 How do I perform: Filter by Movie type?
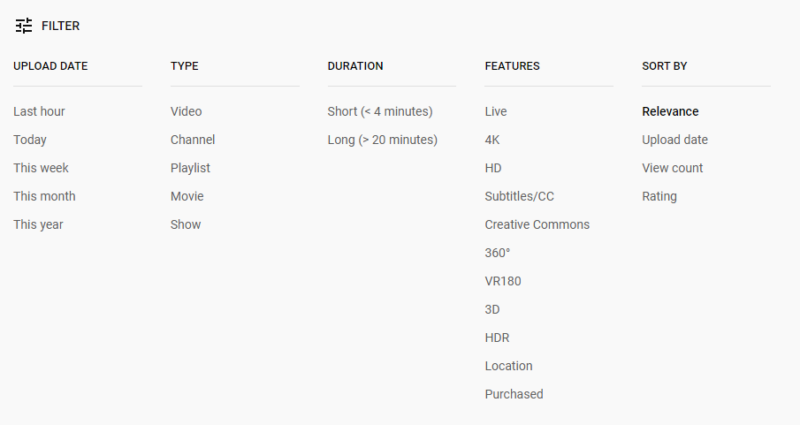(x=187, y=196)
